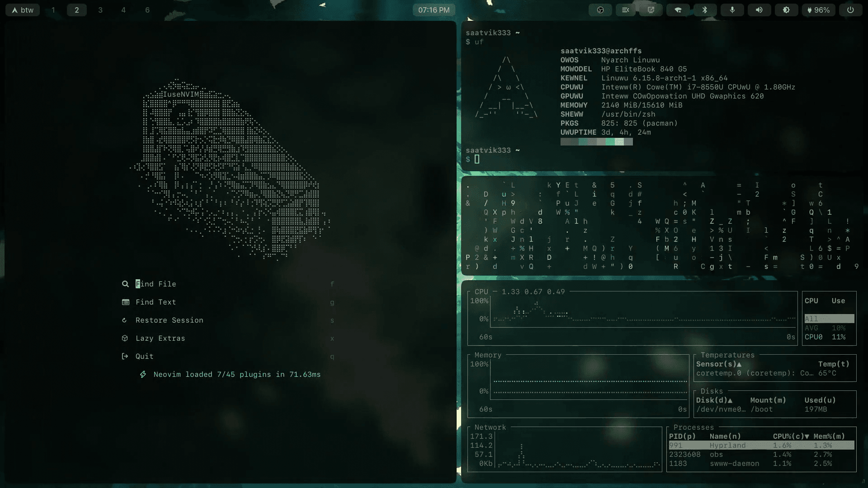Mute the microphone from the status bar
The height and width of the screenshot is (488, 868).
(732, 9)
